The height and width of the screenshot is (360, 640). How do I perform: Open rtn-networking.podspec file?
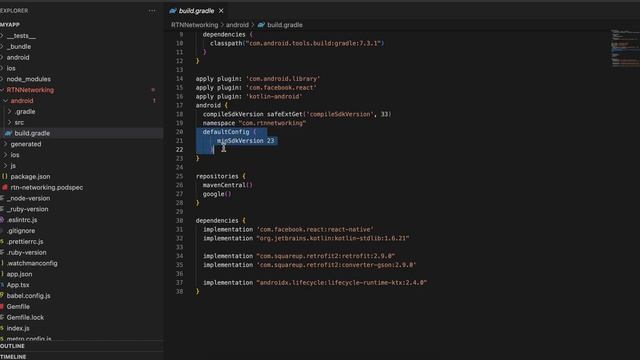(47, 187)
